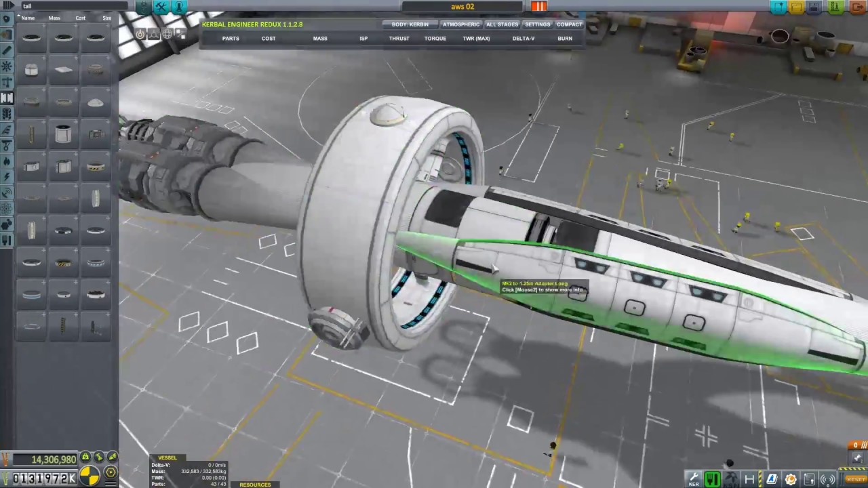The width and height of the screenshot is (868, 488).
Task: Toggle the mass display icon near funds
Action: point(85,457)
